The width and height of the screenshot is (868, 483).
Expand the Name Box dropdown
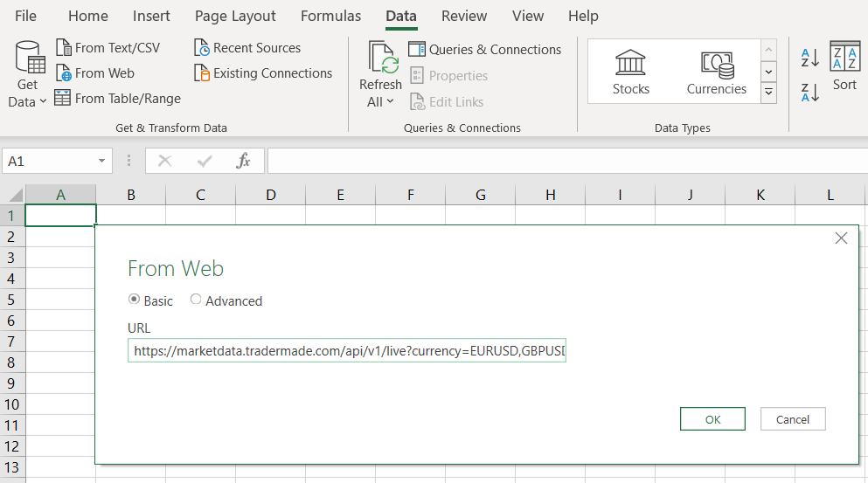point(102,161)
